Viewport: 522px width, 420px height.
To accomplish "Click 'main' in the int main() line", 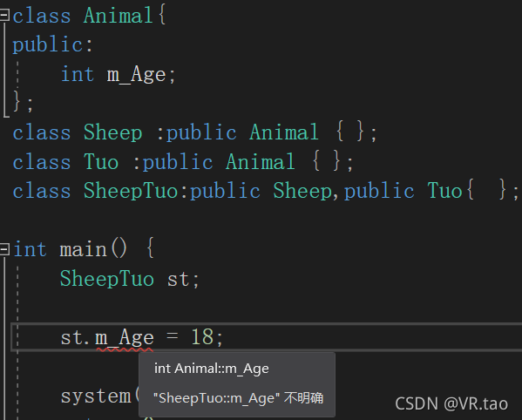I will [84, 249].
